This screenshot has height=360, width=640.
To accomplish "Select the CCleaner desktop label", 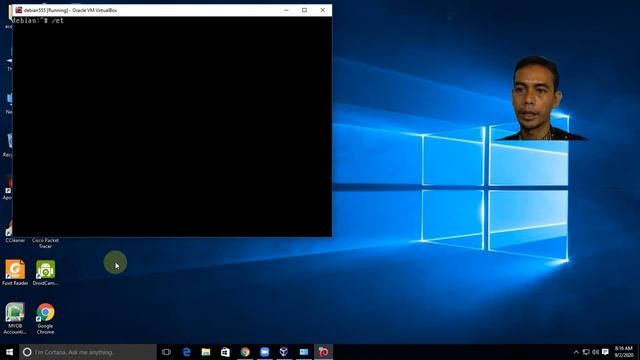I will (15, 240).
